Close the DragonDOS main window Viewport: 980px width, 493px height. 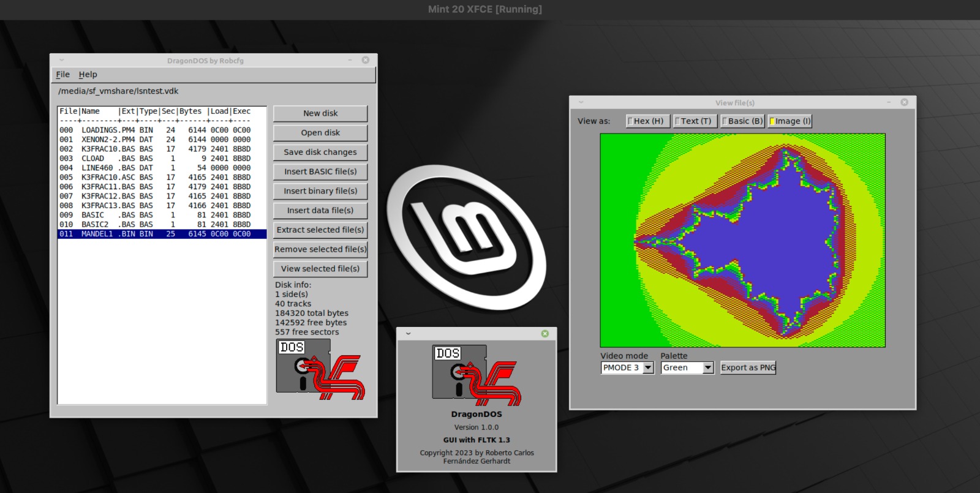point(365,60)
